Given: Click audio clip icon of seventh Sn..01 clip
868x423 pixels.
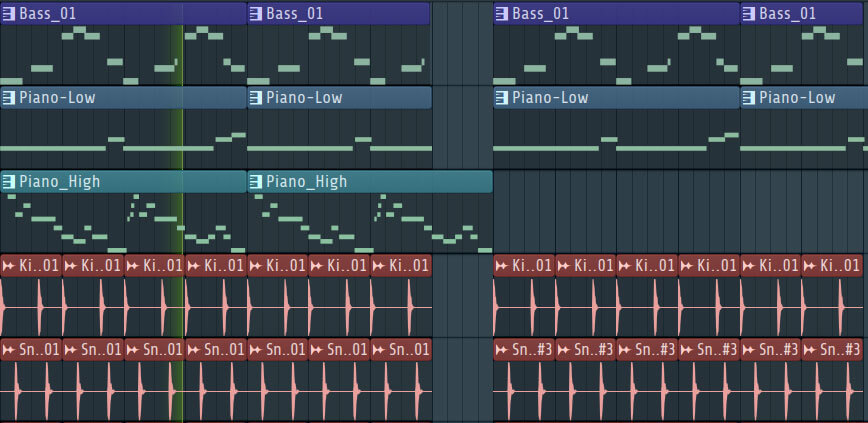Looking at the screenshot, I should pos(379,350).
